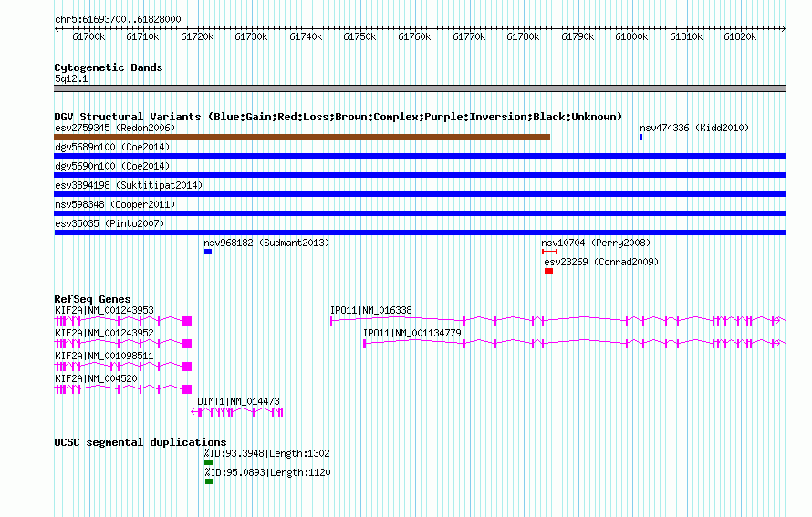The image size is (812, 517).
Task: Click the esv23269 (Conrad2009) label
Action: point(601,262)
